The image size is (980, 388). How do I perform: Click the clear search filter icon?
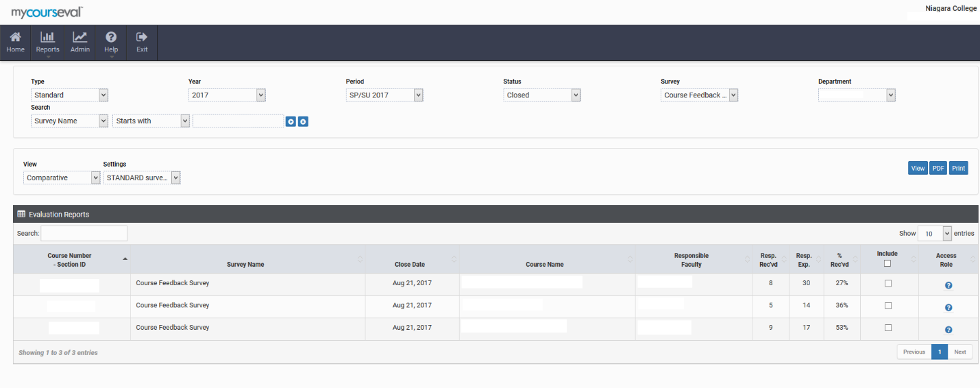tap(303, 121)
